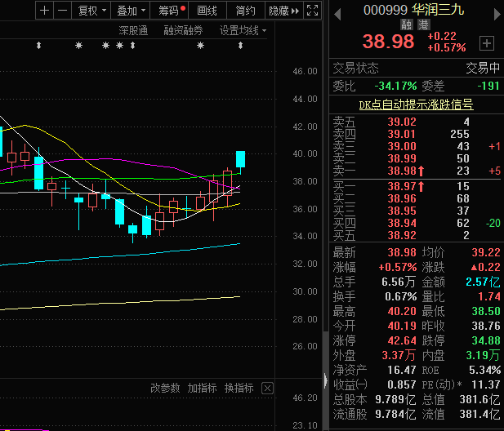Click the 深股通 label
The height and width of the screenshot is (431, 504).
(x=133, y=30)
